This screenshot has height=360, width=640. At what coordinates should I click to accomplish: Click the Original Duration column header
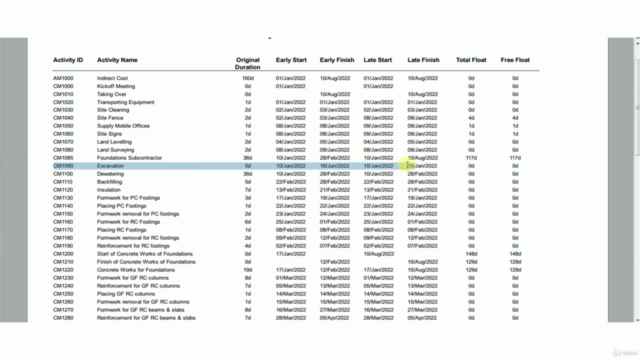tap(247, 63)
